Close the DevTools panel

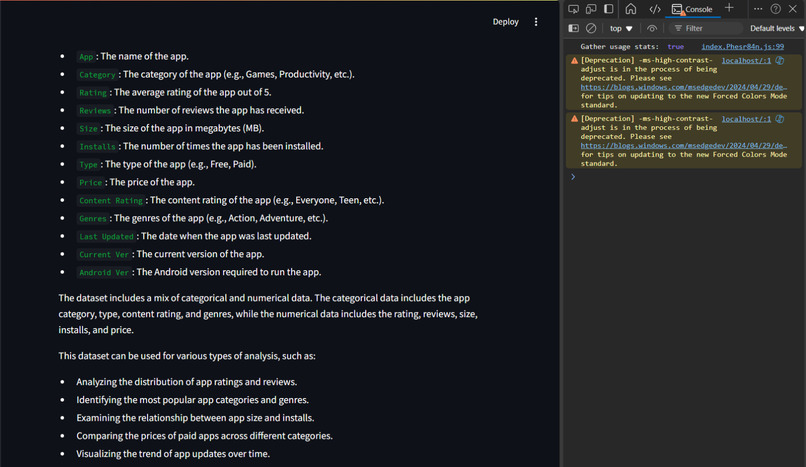[x=793, y=9]
